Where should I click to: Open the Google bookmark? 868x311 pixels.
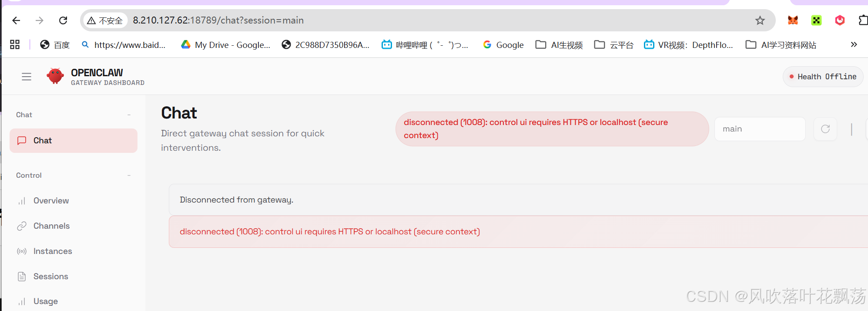503,45
